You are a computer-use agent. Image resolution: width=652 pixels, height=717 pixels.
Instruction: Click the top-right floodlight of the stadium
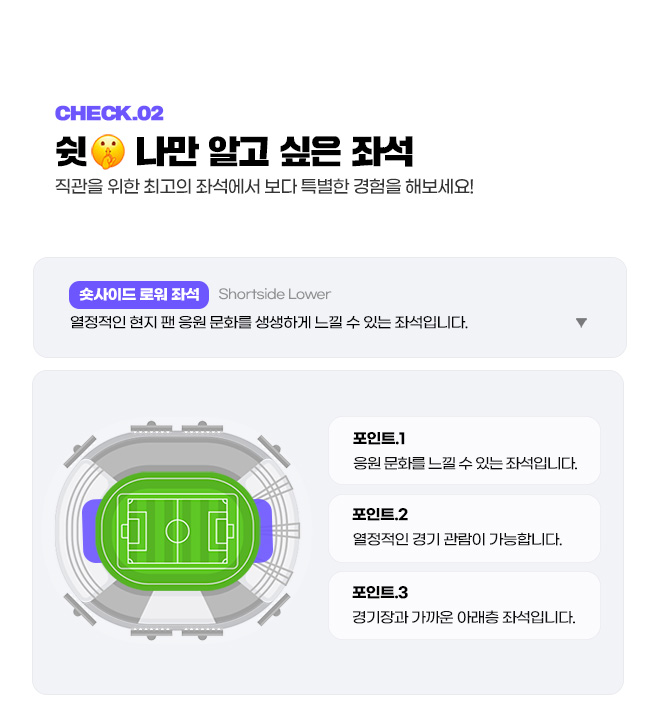click(274, 451)
